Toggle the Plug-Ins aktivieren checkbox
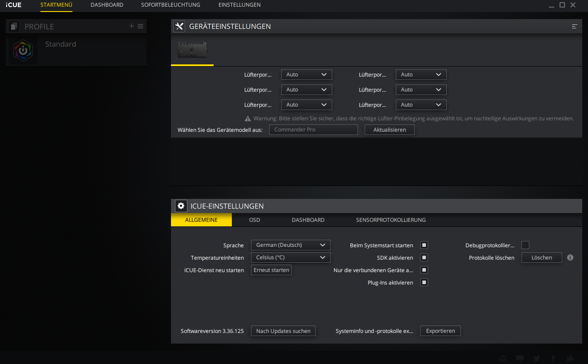Image resolution: width=588 pixels, height=364 pixels. (424, 282)
